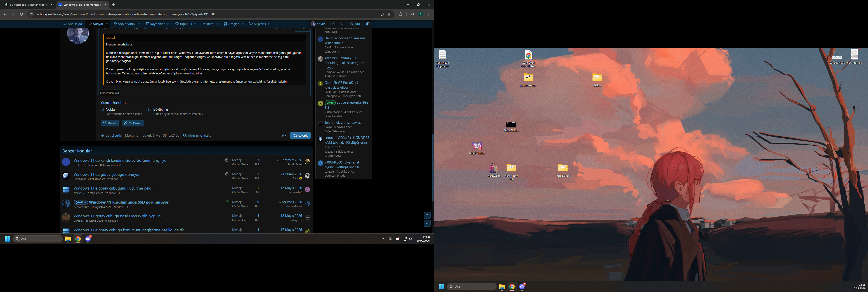The height and width of the screenshot is (292, 868).
Task: Open the forum search Ara
Action: point(355,24)
